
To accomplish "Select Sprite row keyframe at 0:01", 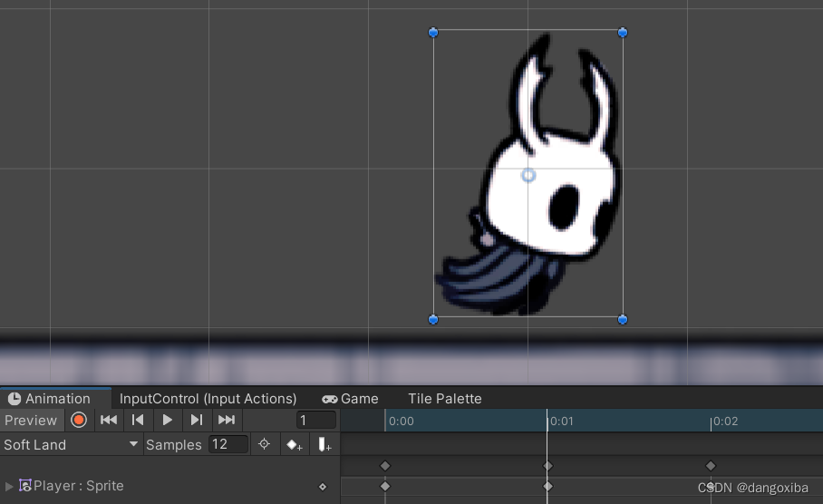I will click(x=548, y=486).
